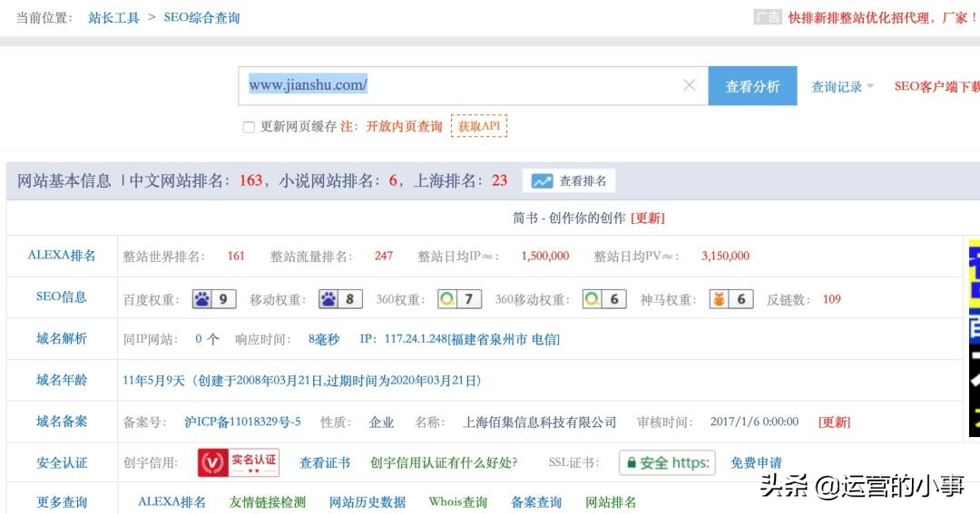Click the 创宇信用认证有什么好处? link

point(444,463)
